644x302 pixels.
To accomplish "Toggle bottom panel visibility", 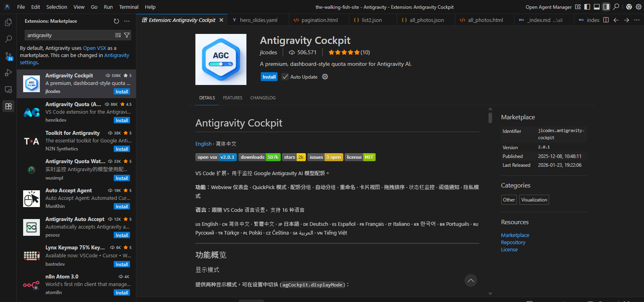I will coord(597,7).
